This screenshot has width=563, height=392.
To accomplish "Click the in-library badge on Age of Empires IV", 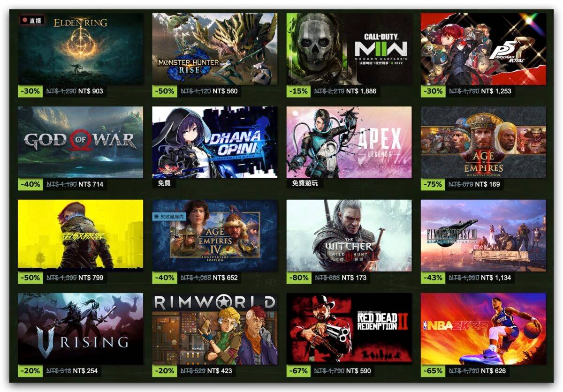I will (170, 216).
